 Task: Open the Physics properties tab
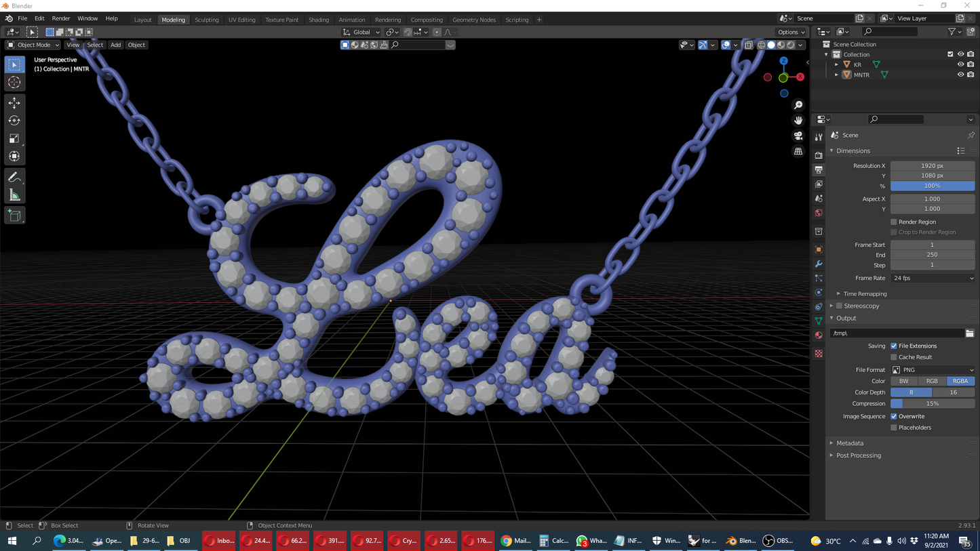point(819,292)
